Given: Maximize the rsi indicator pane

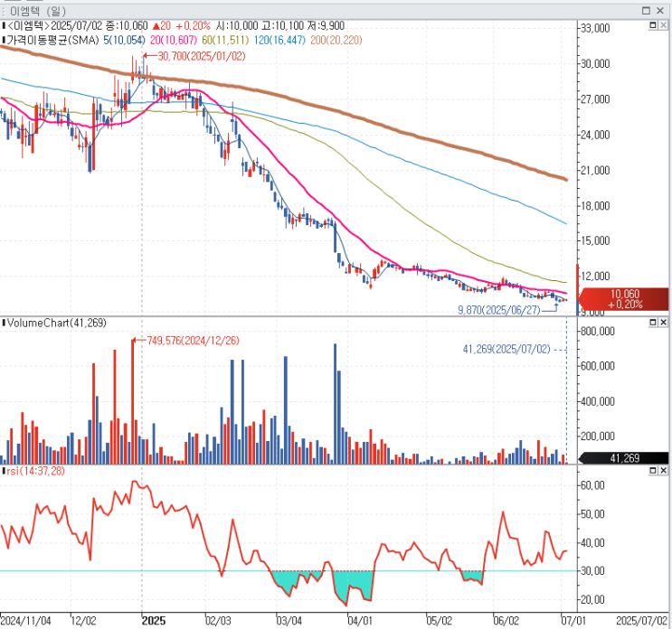Looking at the screenshot, I should [x=653, y=471].
